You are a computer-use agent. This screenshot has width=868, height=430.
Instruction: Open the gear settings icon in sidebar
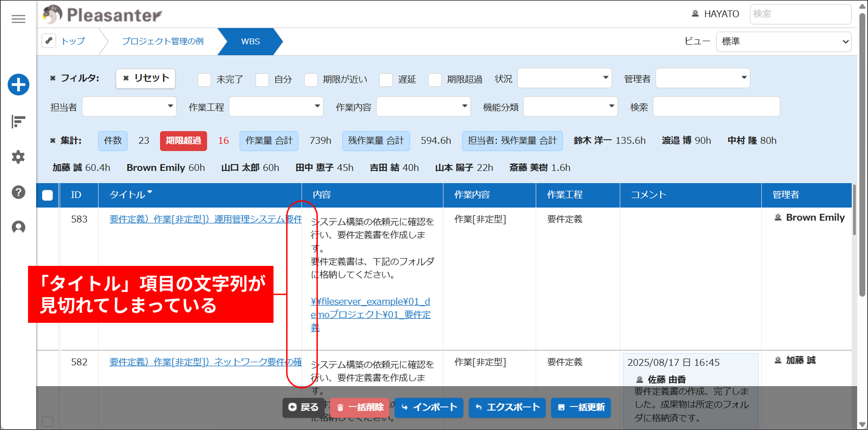[19, 157]
